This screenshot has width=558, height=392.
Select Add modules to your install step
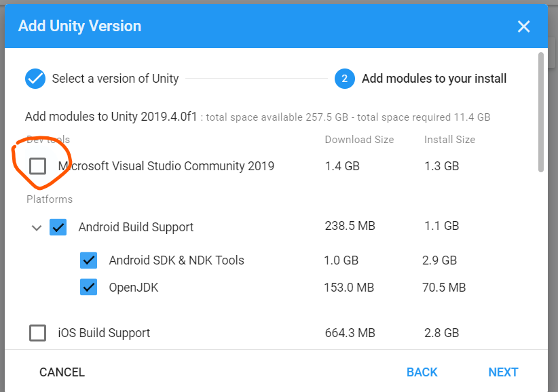434,79
